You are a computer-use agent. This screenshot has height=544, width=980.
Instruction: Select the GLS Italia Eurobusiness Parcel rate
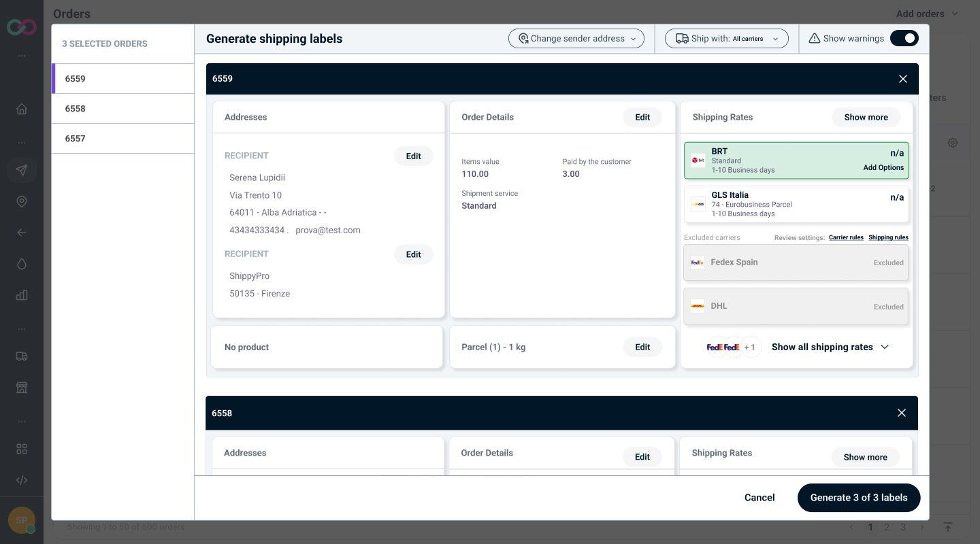(796, 204)
